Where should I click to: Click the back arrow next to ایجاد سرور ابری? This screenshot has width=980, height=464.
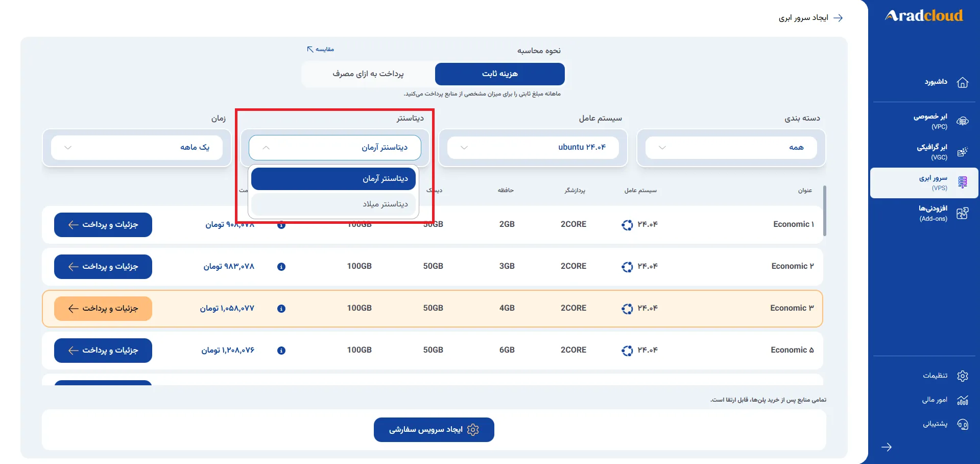point(838,18)
